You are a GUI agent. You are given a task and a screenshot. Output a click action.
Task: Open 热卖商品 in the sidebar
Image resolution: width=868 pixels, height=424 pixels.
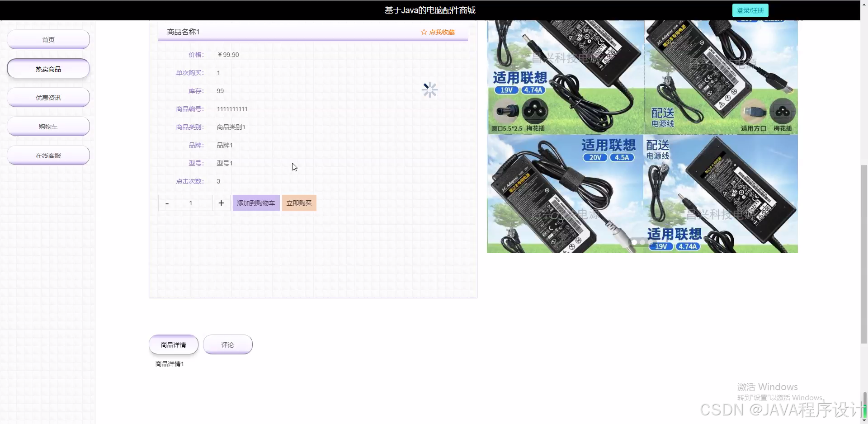point(48,69)
